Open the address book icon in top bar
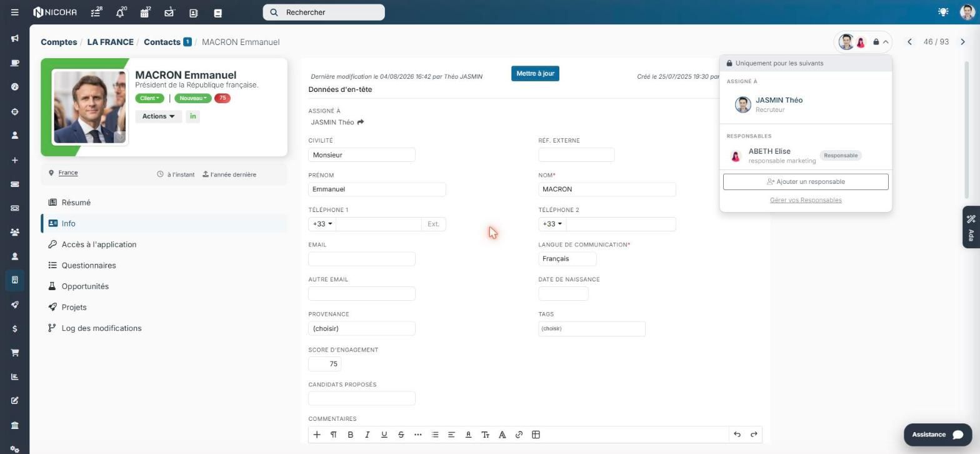980x454 pixels. coord(194,13)
